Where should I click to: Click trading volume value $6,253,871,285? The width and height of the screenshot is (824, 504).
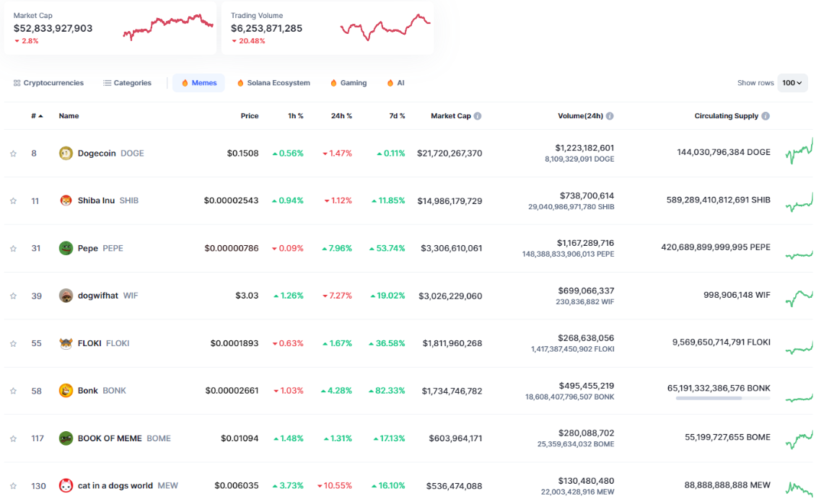pos(266,28)
